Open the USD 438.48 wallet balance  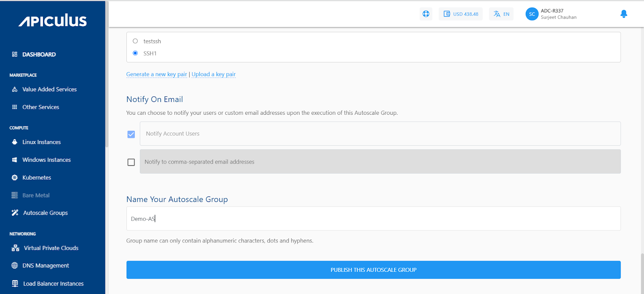461,14
